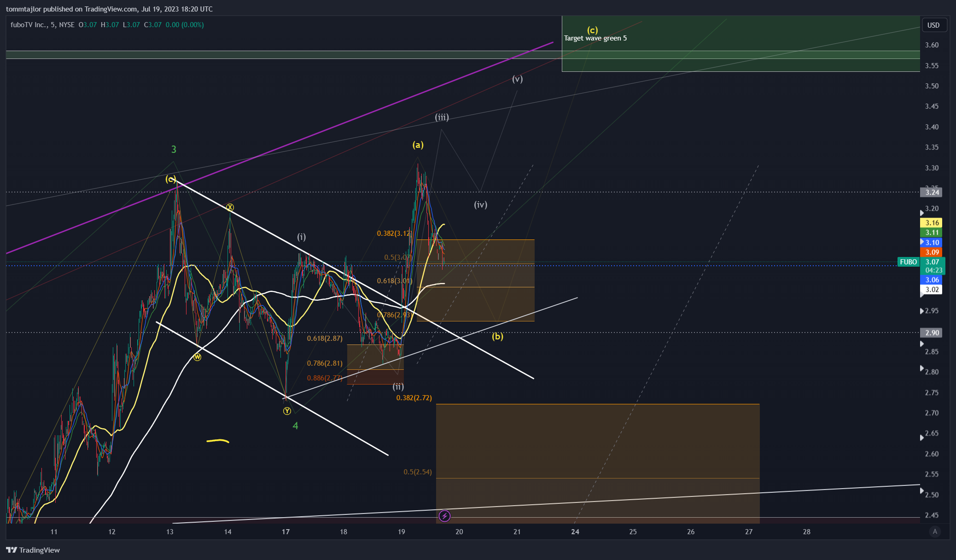The width and height of the screenshot is (956, 560).
Task: Click the (ii) wave label
Action: [x=398, y=386]
